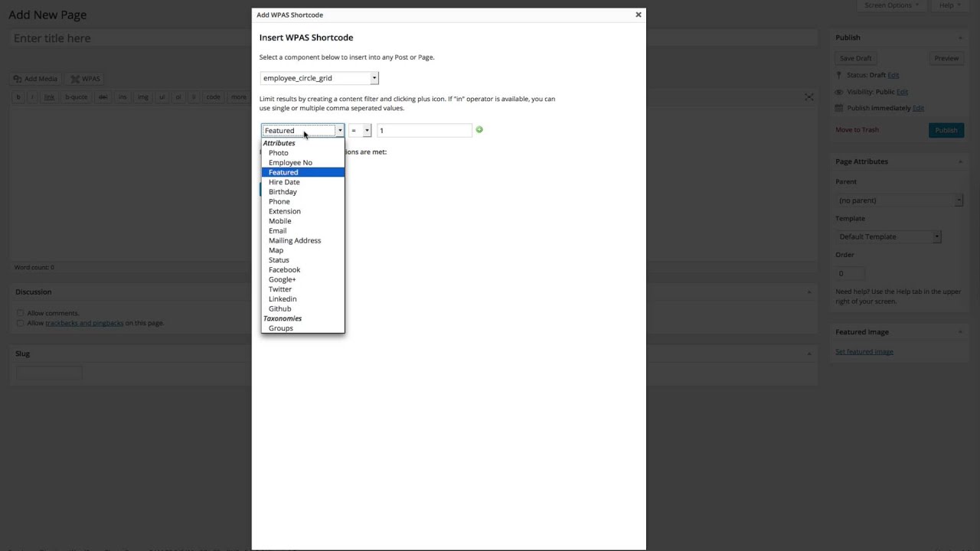Click the Save Draft button
This screenshot has width=980, height=551.
[855, 58]
